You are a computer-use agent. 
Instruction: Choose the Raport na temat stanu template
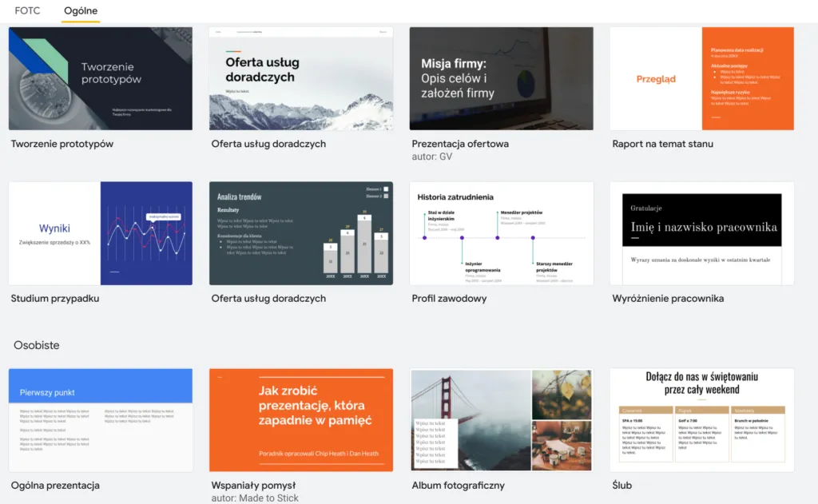click(x=701, y=78)
